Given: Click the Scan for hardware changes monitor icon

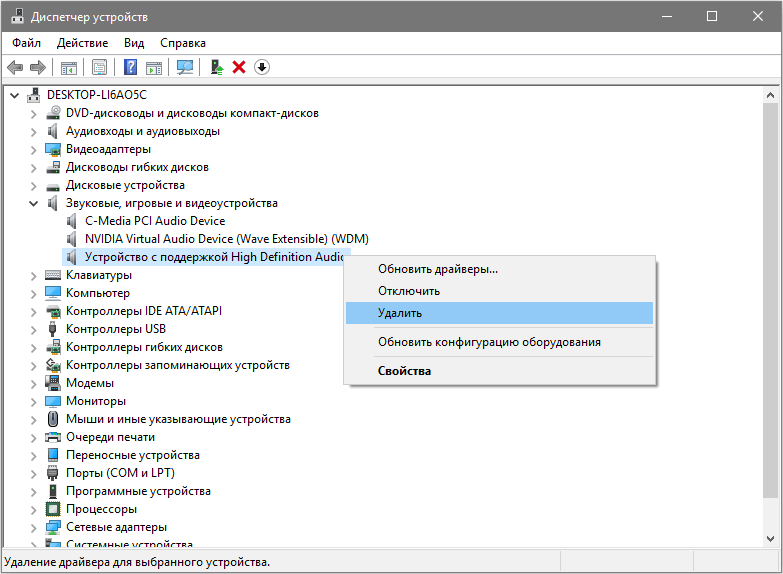Looking at the screenshot, I should (184, 67).
